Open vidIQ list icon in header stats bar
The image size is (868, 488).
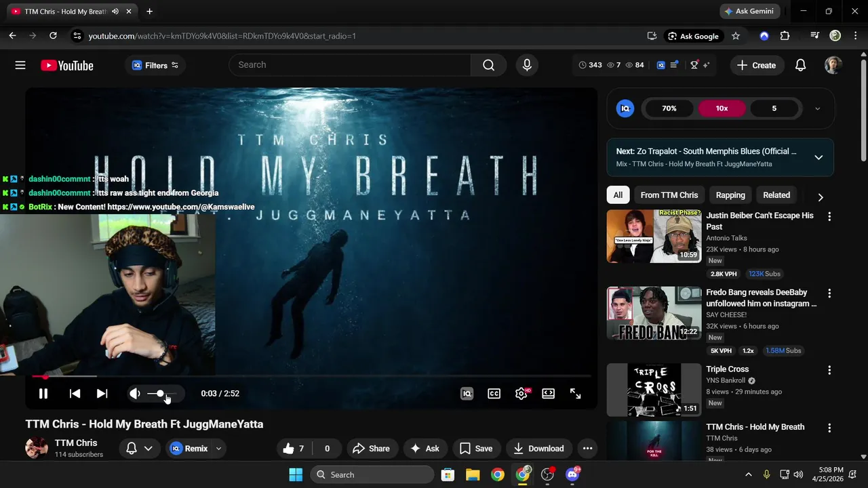[x=674, y=65]
